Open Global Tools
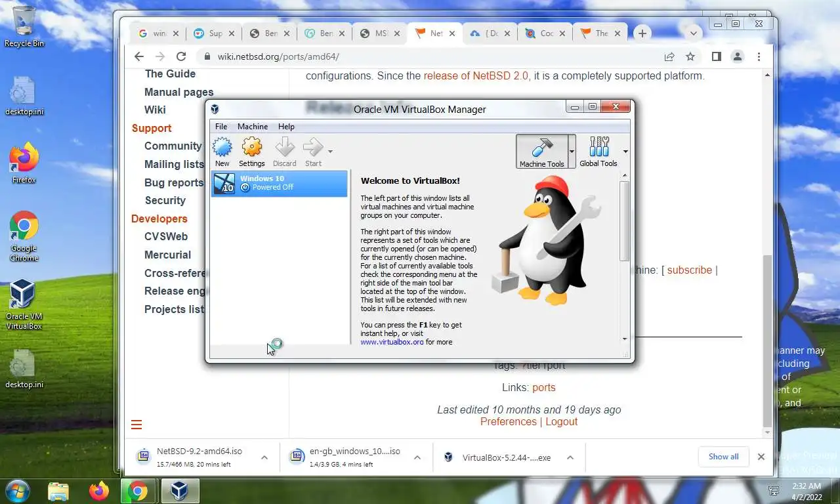This screenshot has height=504, width=840. pos(598,152)
